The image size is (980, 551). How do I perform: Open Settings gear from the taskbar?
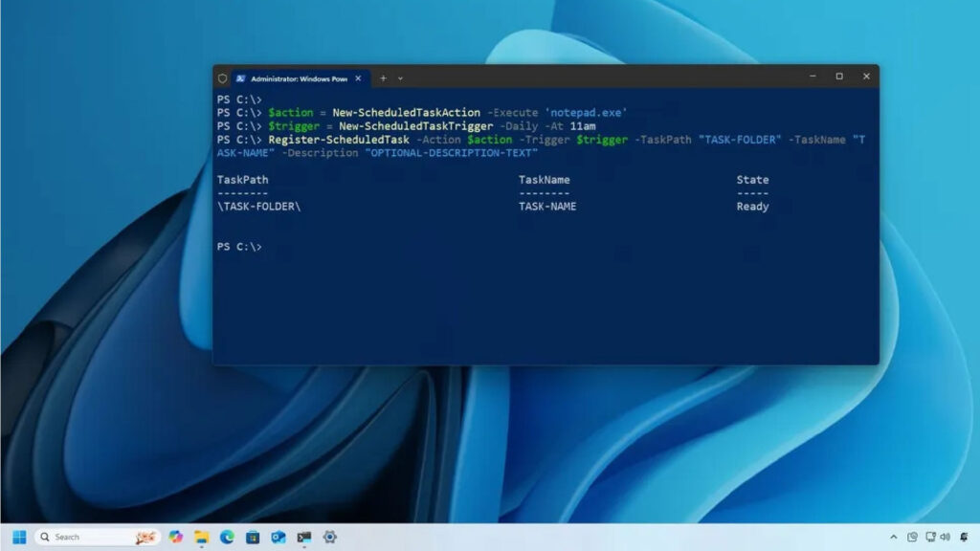point(330,537)
